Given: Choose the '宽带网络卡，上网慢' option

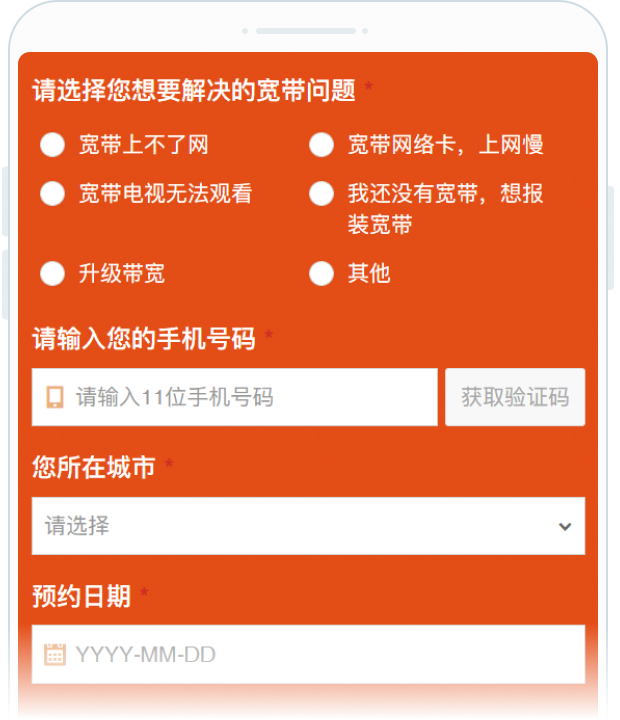Looking at the screenshot, I should tap(321, 145).
